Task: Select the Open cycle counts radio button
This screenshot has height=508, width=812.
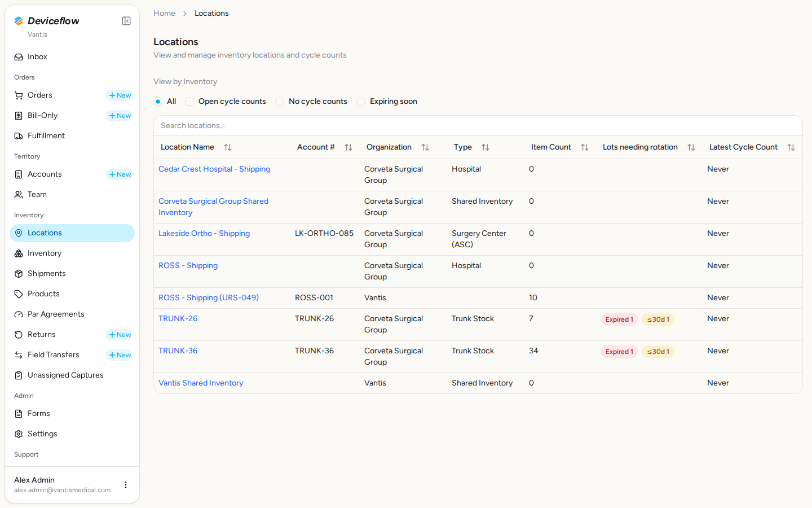Action: click(189, 102)
